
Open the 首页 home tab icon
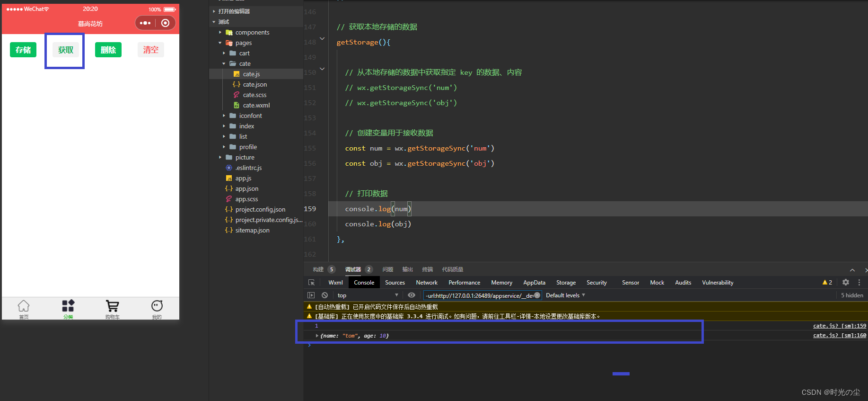click(x=24, y=309)
